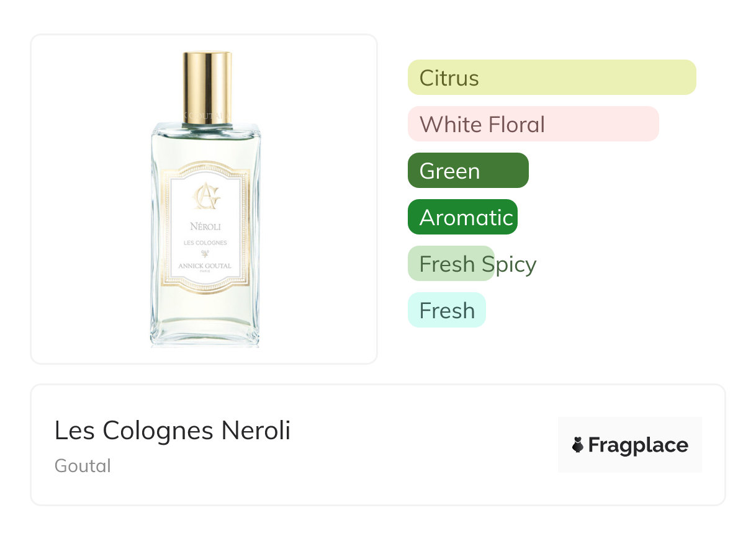Select the White Floral accord bar

533,124
